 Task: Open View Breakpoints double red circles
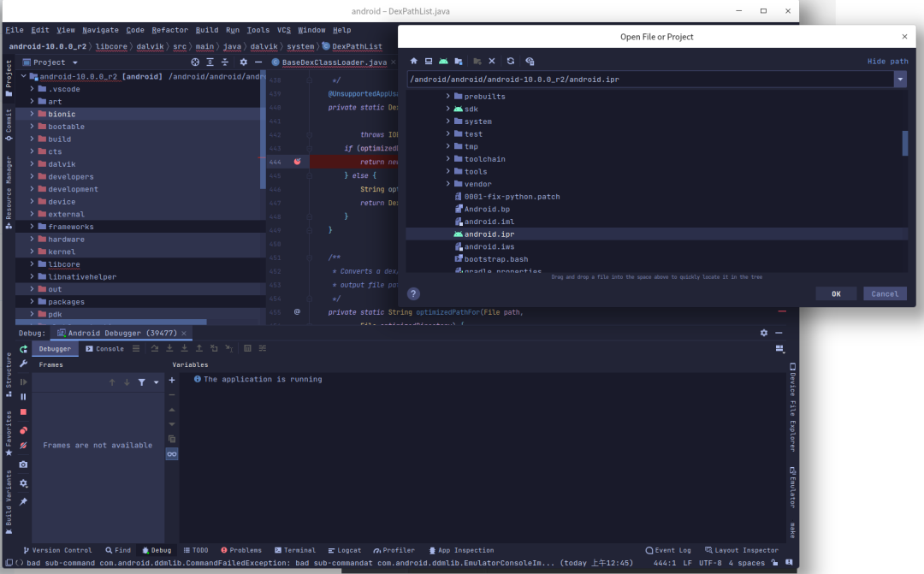pos(24,430)
